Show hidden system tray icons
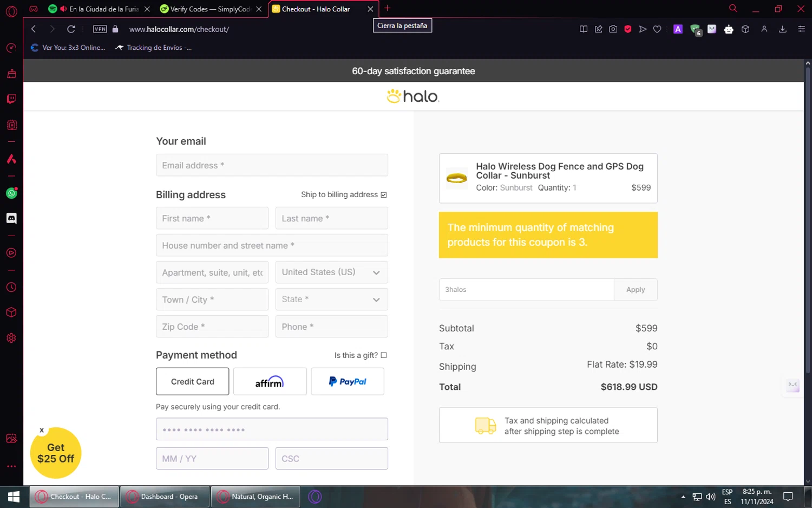This screenshot has width=812, height=508. click(x=683, y=497)
